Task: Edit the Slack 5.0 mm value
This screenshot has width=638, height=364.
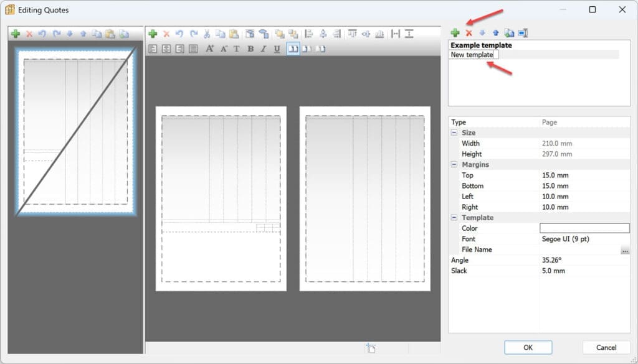Action: click(x=584, y=271)
